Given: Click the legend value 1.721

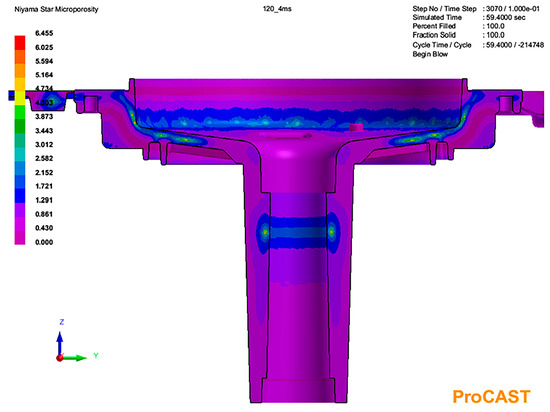Looking at the screenshot, I should tap(44, 186).
